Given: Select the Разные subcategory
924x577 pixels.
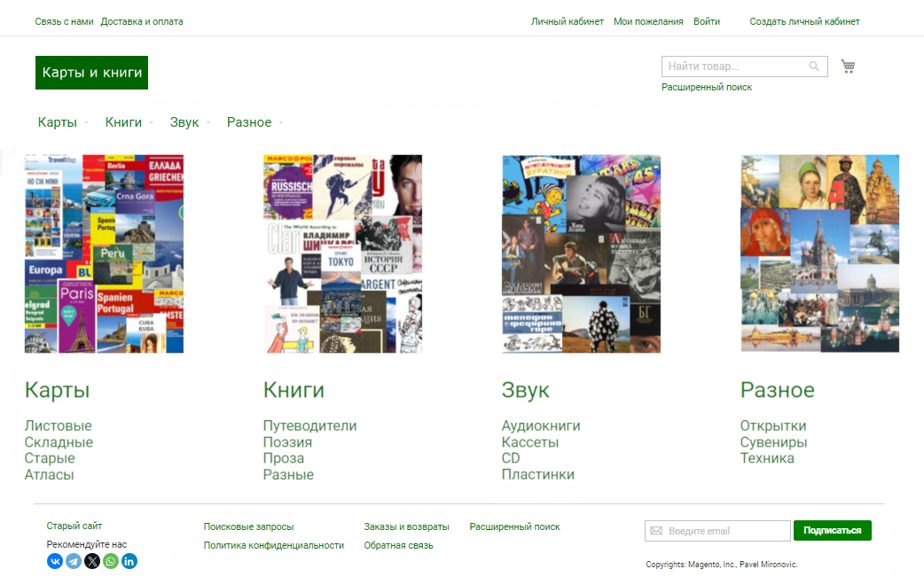Looking at the screenshot, I should [x=288, y=474].
